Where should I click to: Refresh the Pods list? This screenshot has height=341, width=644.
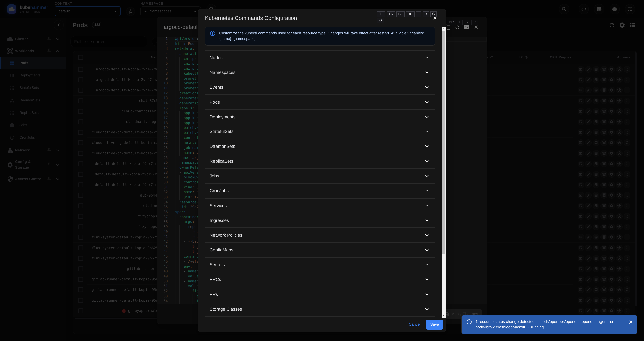pyautogui.click(x=612, y=25)
